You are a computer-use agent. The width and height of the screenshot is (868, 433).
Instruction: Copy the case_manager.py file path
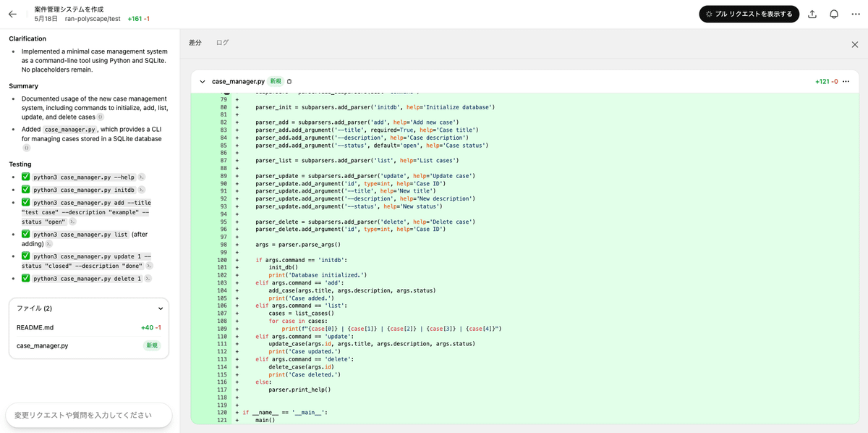click(289, 82)
